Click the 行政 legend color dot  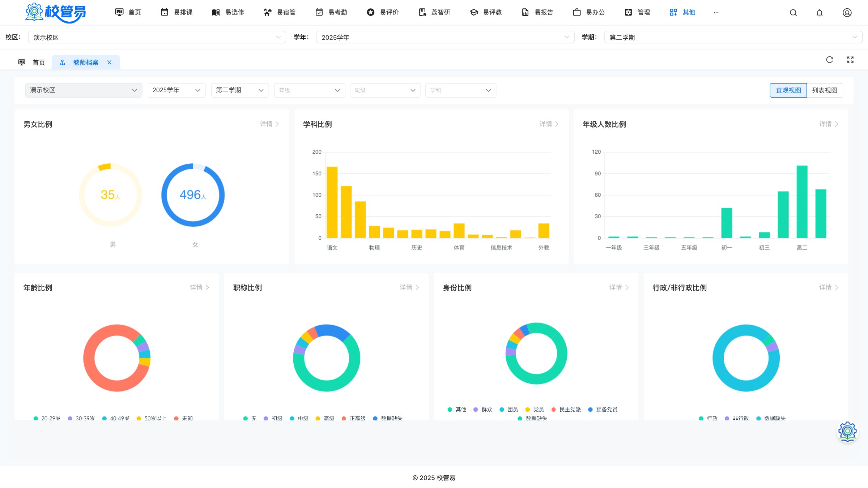click(701, 418)
